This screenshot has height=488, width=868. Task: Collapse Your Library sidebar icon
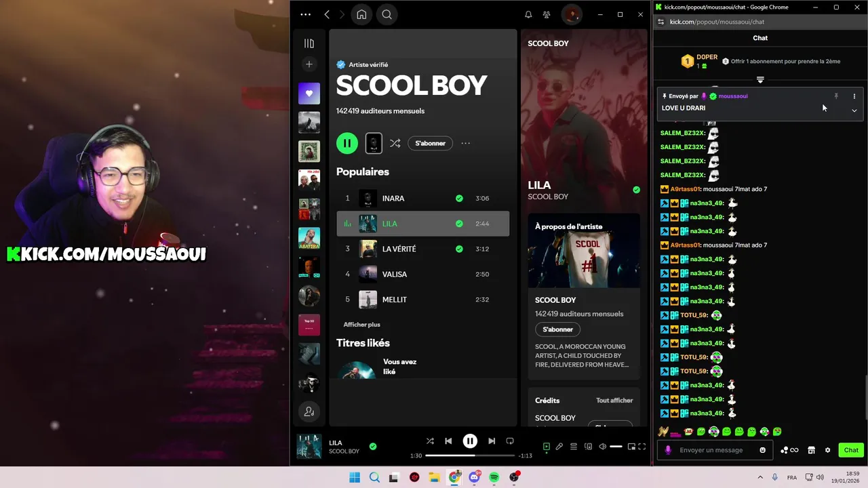pos(309,43)
